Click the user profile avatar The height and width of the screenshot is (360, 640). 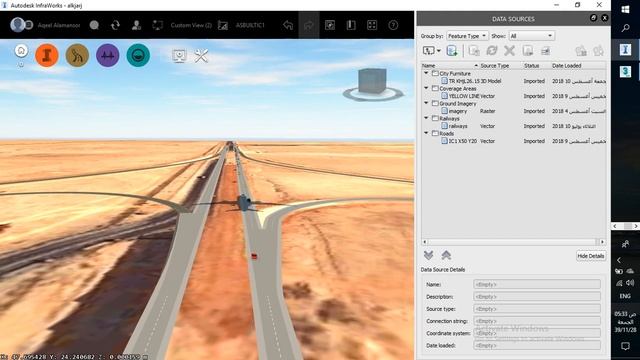tap(18, 25)
